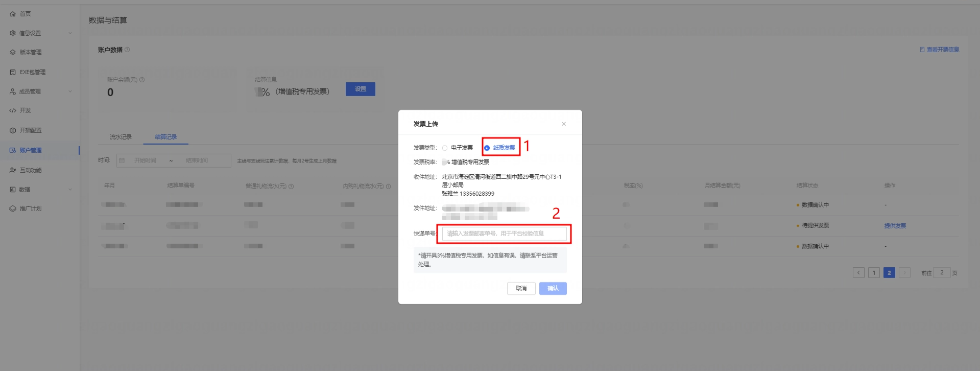Expand the 数据 submenu arrow

click(x=70, y=190)
